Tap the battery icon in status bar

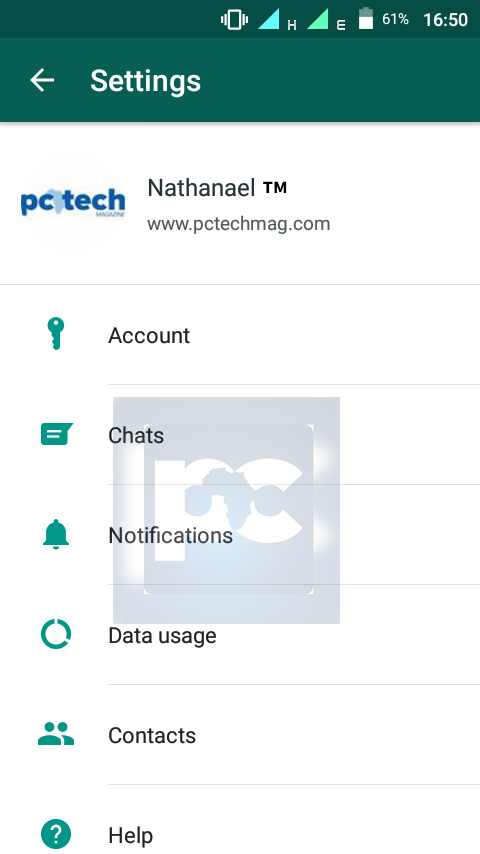pos(366,19)
